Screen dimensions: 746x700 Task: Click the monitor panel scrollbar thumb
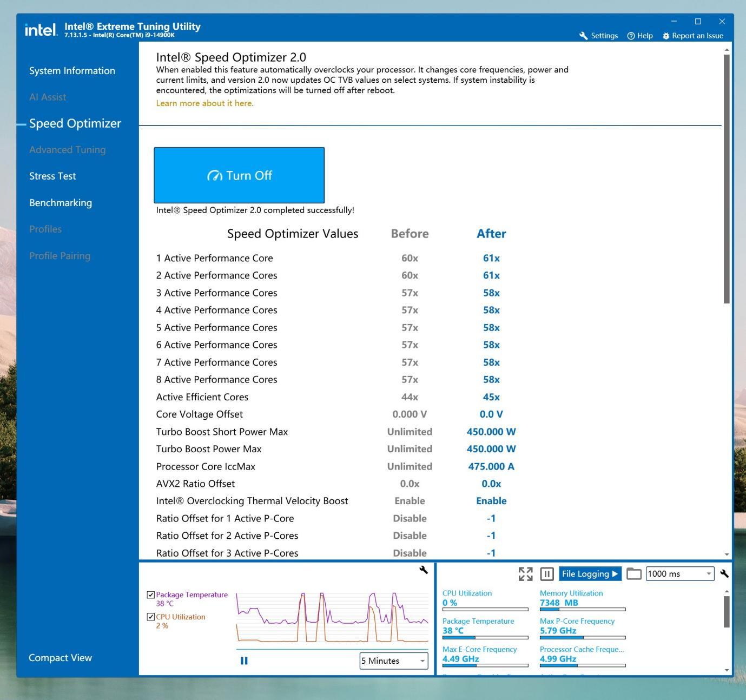pos(727,612)
